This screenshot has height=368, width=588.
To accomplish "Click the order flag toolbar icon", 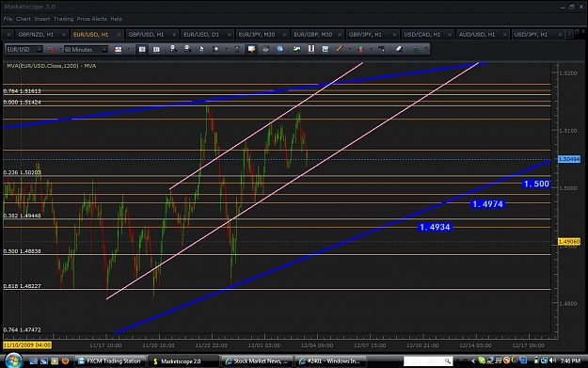I will pyautogui.click(x=382, y=49).
